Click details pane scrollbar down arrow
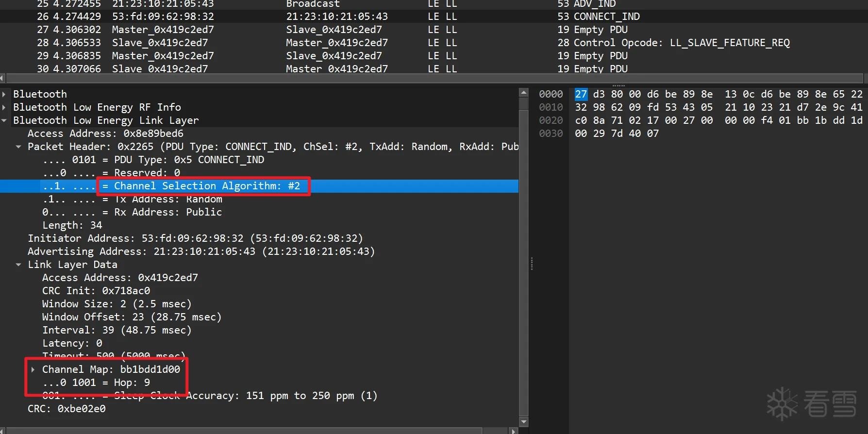This screenshot has width=868, height=434. pyautogui.click(x=523, y=422)
